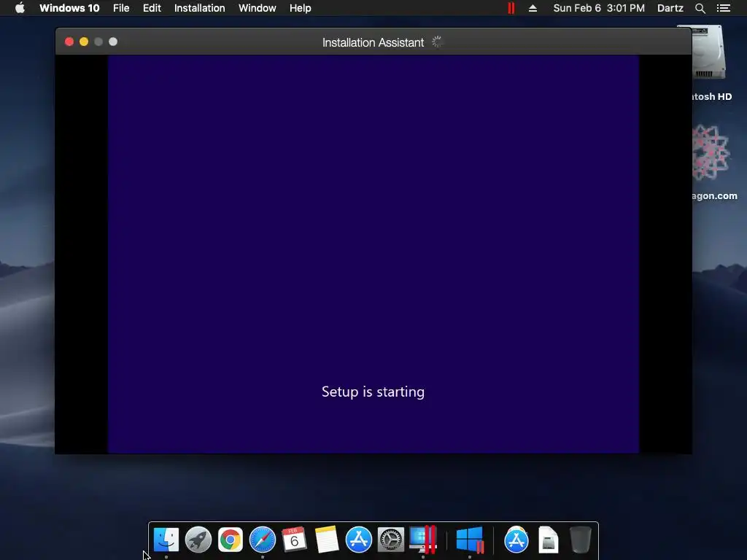This screenshot has width=747, height=560.
Task: Open the File menu
Action: (x=121, y=8)
